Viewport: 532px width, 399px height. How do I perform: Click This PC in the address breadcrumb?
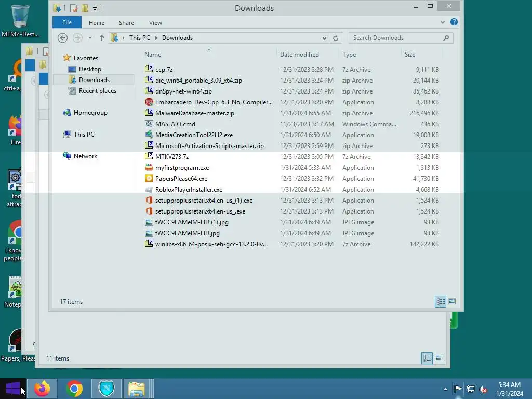(x=139, y=38)
